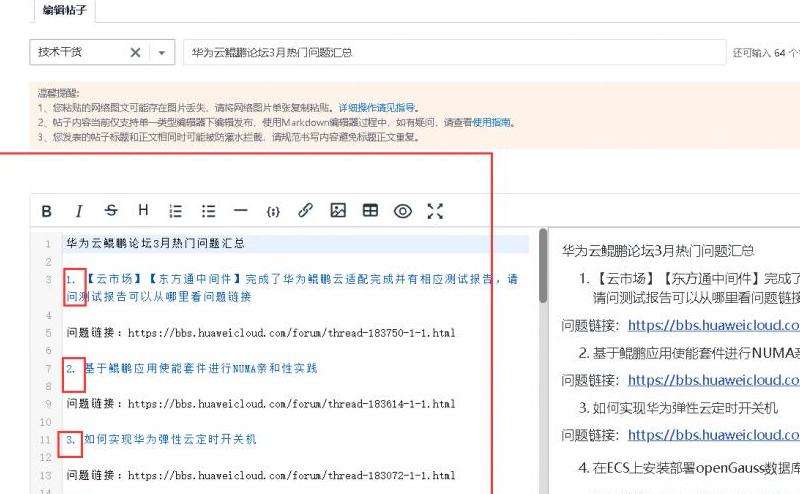Open the 详细操作请见指导 link
Image resolution: width=800 pixels, height=494 pixels.
377,108
